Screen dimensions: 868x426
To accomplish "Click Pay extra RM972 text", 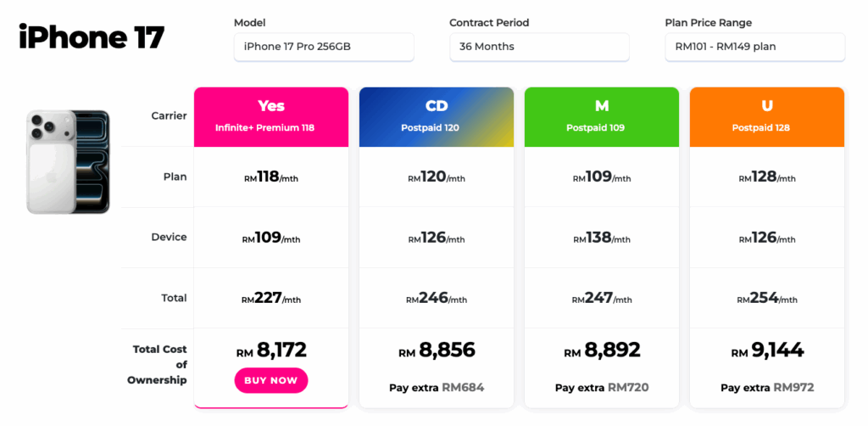I will pyautogui.click(x=767, y=388).
